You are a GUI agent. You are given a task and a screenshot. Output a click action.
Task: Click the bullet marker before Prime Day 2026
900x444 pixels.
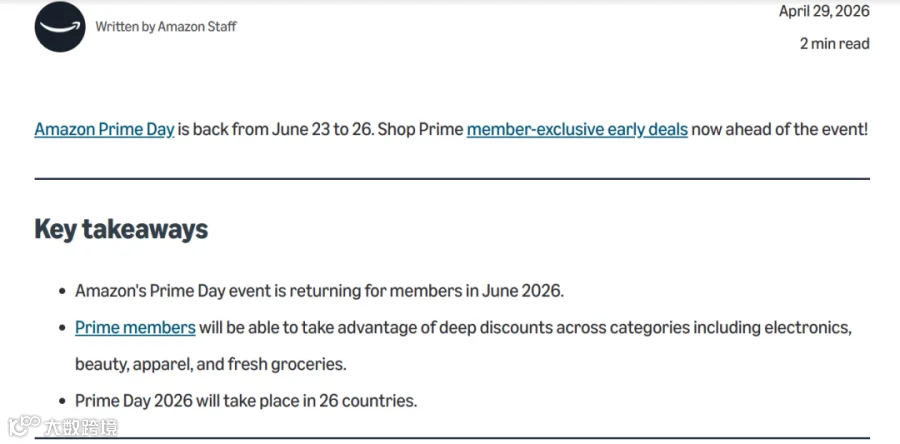click(x=63, y=401)
